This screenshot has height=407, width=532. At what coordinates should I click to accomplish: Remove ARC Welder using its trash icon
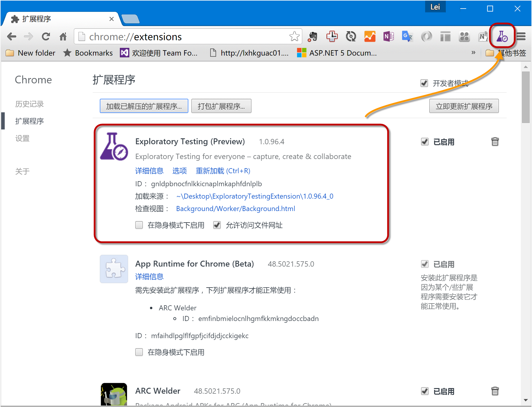495,391
